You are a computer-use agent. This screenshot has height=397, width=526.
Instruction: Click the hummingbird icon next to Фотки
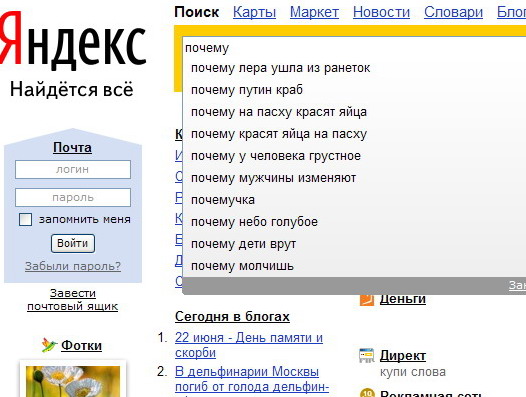(49, 345)
